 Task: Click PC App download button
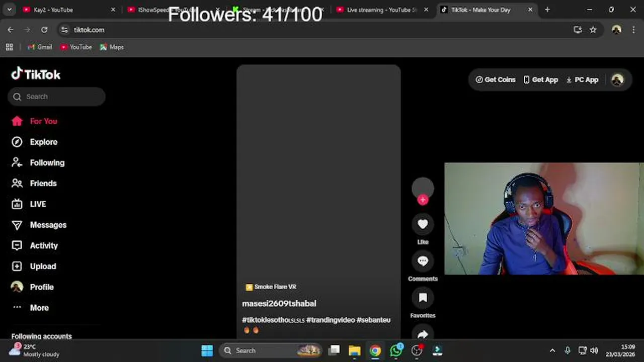coord(582,79)
